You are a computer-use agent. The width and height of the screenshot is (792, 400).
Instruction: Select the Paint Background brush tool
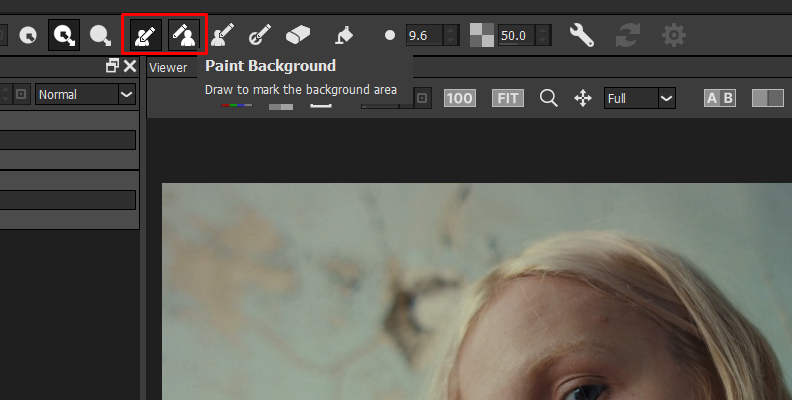(184, 35)
